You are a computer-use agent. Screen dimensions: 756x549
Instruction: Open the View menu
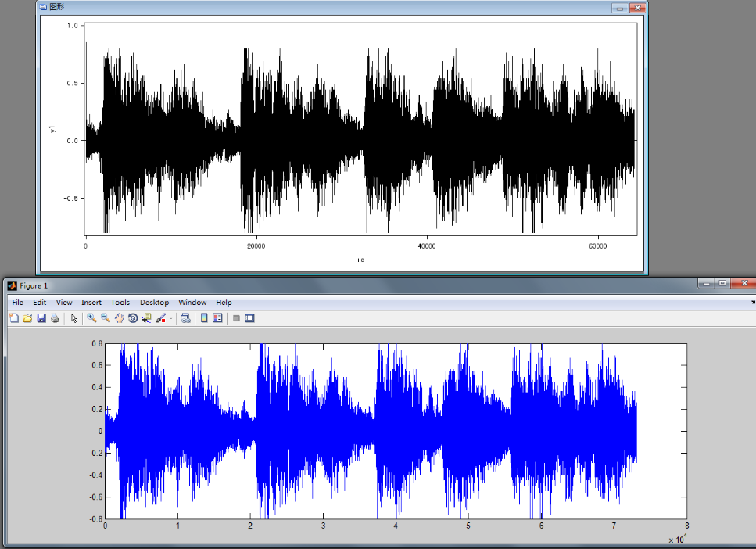click(x=64, y=302)
